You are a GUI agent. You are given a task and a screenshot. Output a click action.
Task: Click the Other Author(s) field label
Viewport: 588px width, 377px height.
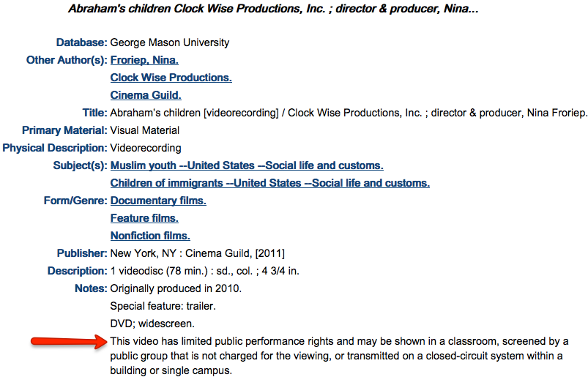click(x=67, y=60)
